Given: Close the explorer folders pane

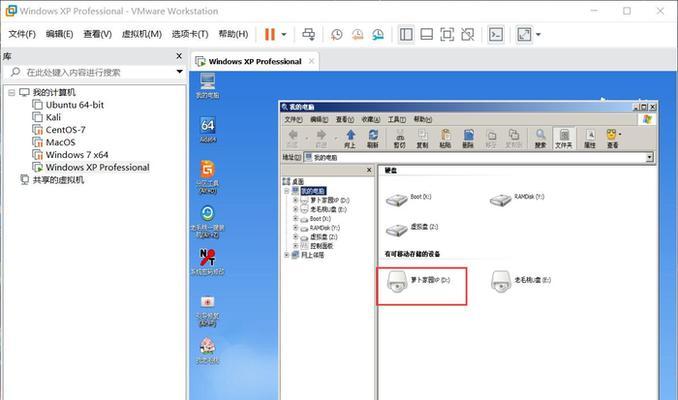Looking at the screenshot, I should [x=369, y=170].
